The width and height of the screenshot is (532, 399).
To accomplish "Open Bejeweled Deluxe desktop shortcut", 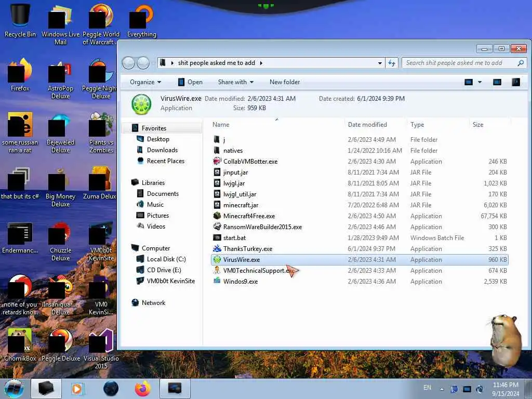I will click(x=60, y=133).
